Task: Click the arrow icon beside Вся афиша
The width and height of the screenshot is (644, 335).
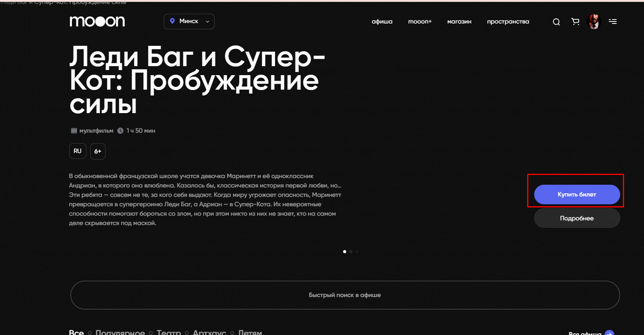Action: [x=609, y=333]
